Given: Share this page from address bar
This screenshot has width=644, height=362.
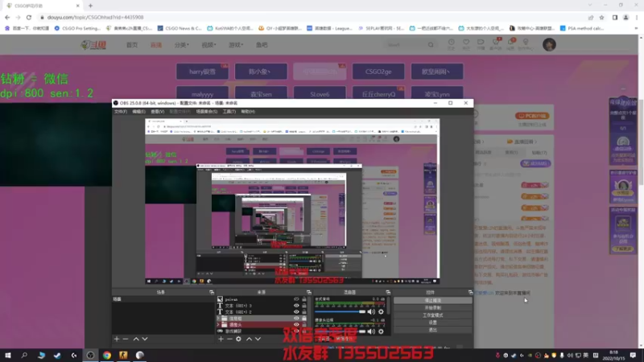Looking at the screenshot, I should [591, 17].
